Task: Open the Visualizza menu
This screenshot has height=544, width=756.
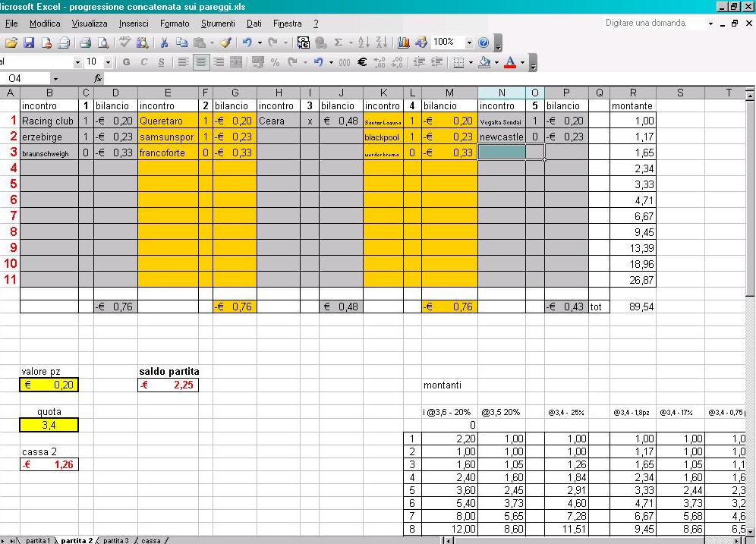Action: pos(90,24)
